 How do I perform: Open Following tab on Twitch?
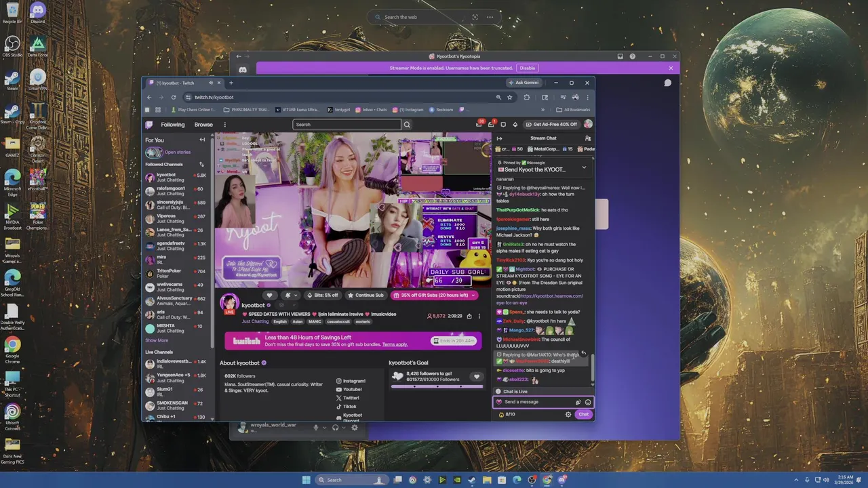[x=172, y=125]
